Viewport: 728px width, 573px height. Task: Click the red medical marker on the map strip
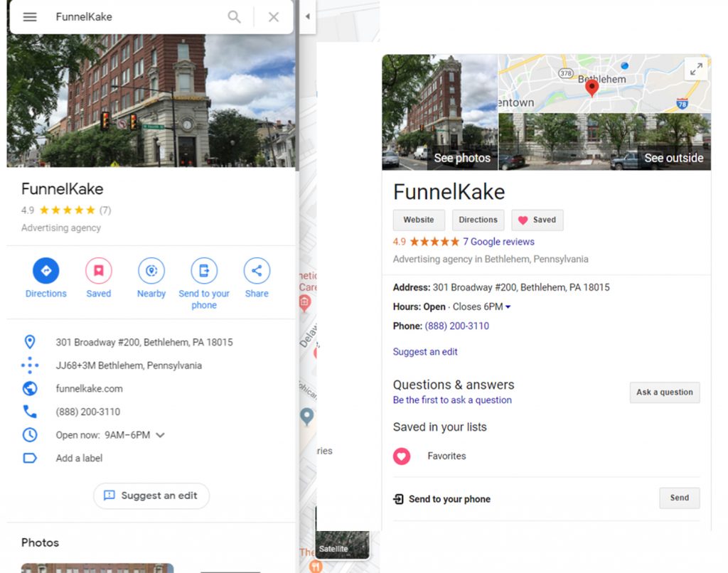tap(304, 304)
